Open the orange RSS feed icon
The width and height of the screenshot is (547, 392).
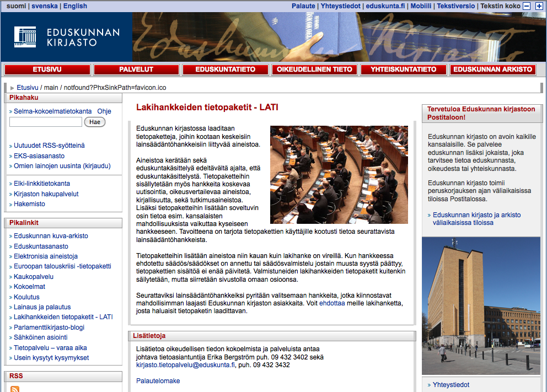(15, 389)
